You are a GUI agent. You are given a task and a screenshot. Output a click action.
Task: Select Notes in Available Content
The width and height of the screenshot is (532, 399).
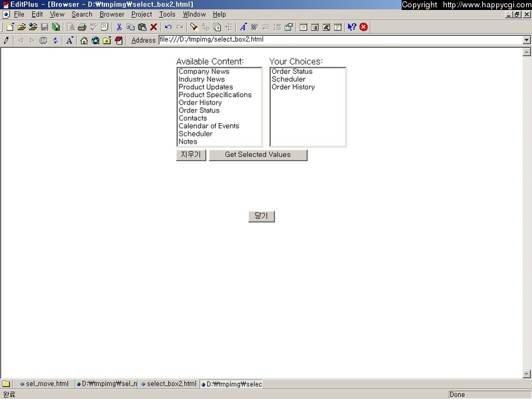click(x=219, y=142)
